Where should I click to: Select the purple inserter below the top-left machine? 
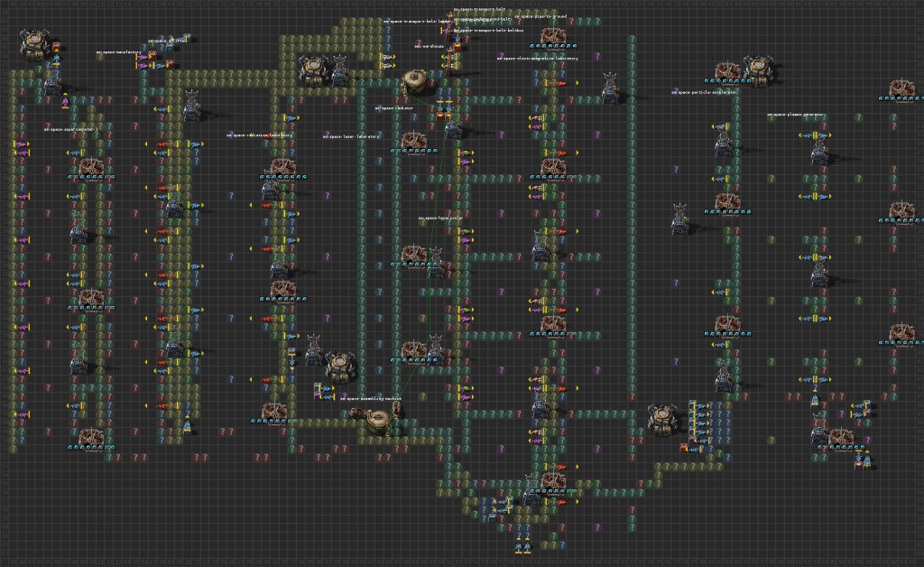click(x=65, y=103)
